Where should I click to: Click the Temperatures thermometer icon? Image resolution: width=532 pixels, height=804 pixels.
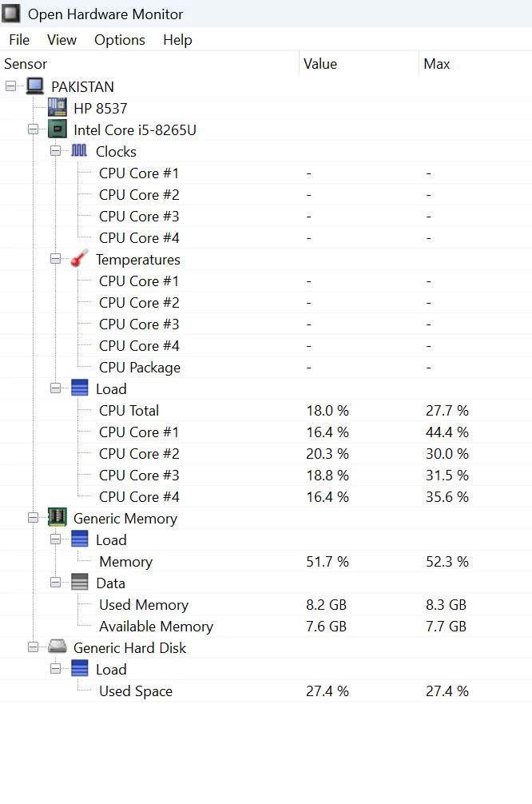pyautogui.click(x=78, y=258)
